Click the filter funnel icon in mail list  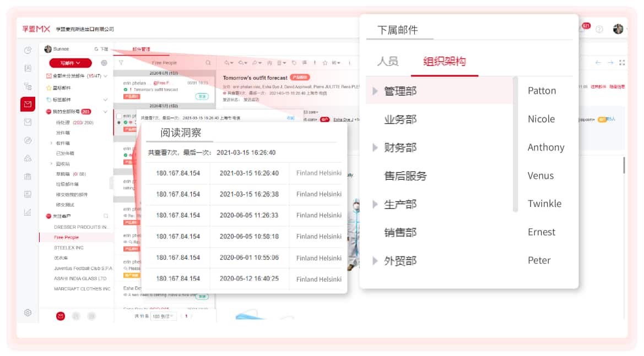pos(121,63)
